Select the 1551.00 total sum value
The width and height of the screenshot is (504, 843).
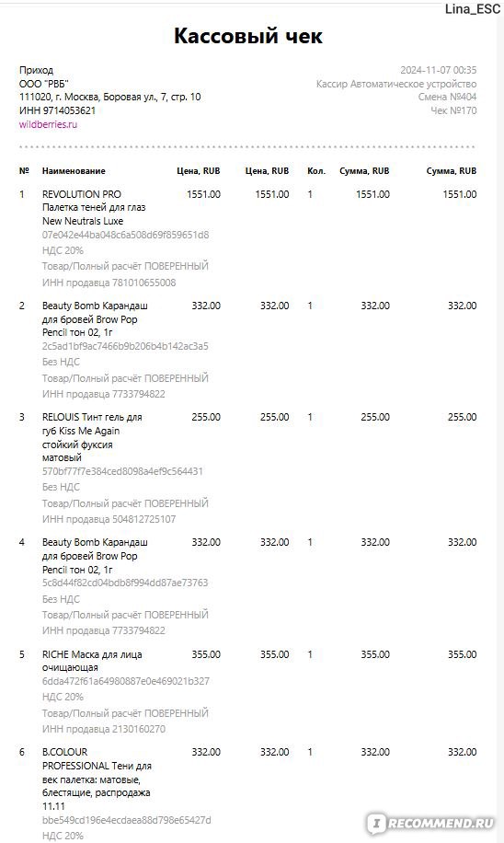pyautogui.click(x=460, y=194)
